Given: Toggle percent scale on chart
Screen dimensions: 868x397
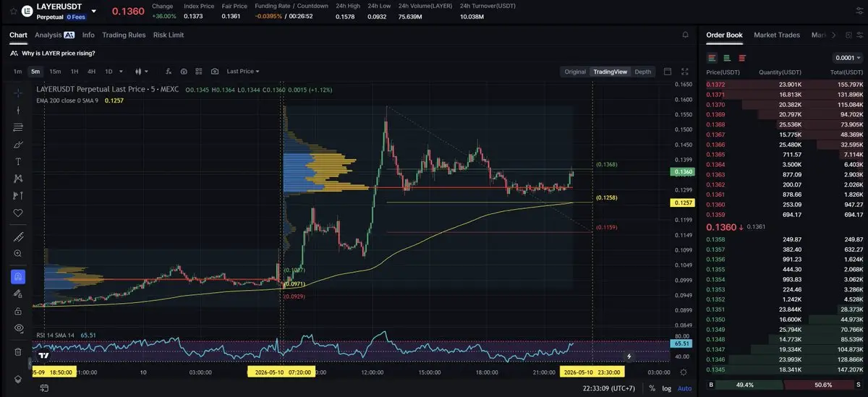Looking at the screenshot, I should click(x=652, y=388).
